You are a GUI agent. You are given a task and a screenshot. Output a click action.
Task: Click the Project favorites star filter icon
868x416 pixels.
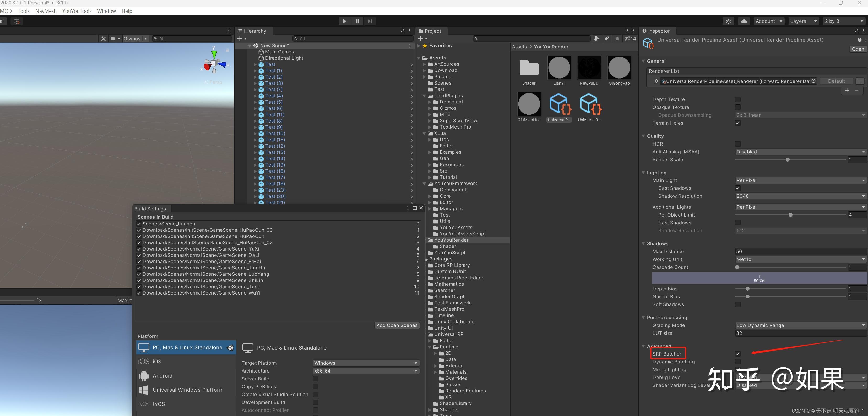617,39
